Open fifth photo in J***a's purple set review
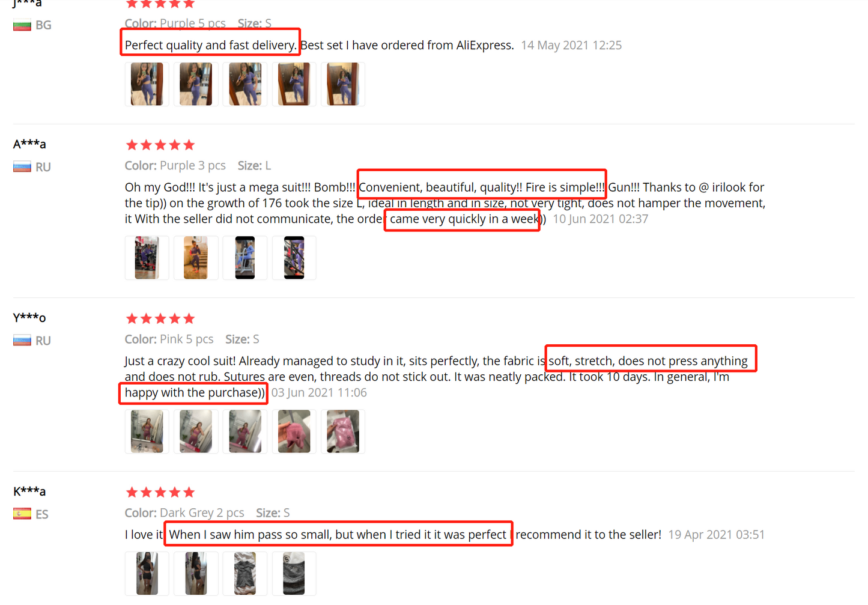This screenshot has height=605, width=868. (x=343, y=84)
